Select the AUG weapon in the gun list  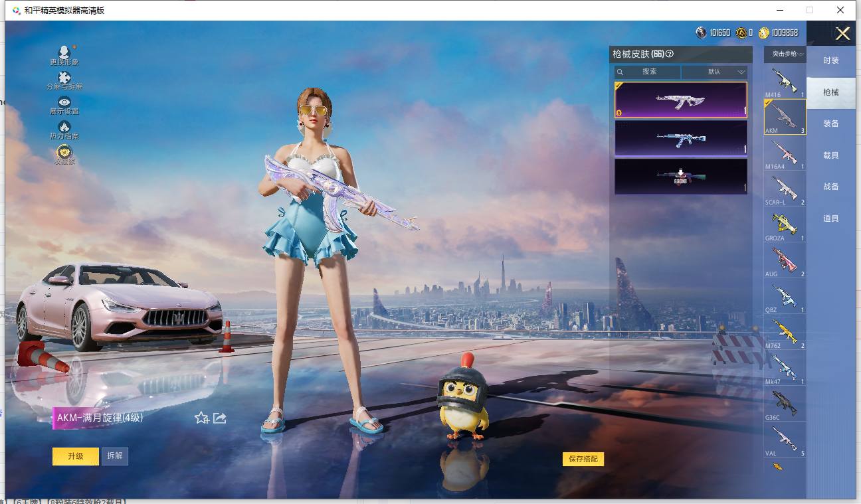pos(785,261)
